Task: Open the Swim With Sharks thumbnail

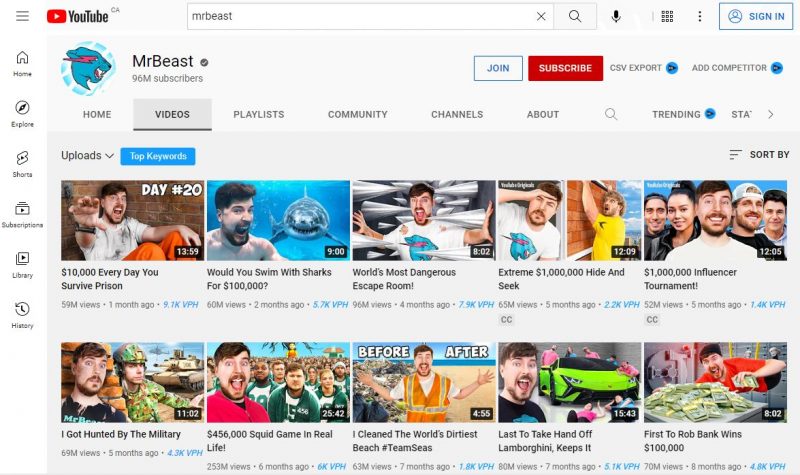Action: coord(278,220)
